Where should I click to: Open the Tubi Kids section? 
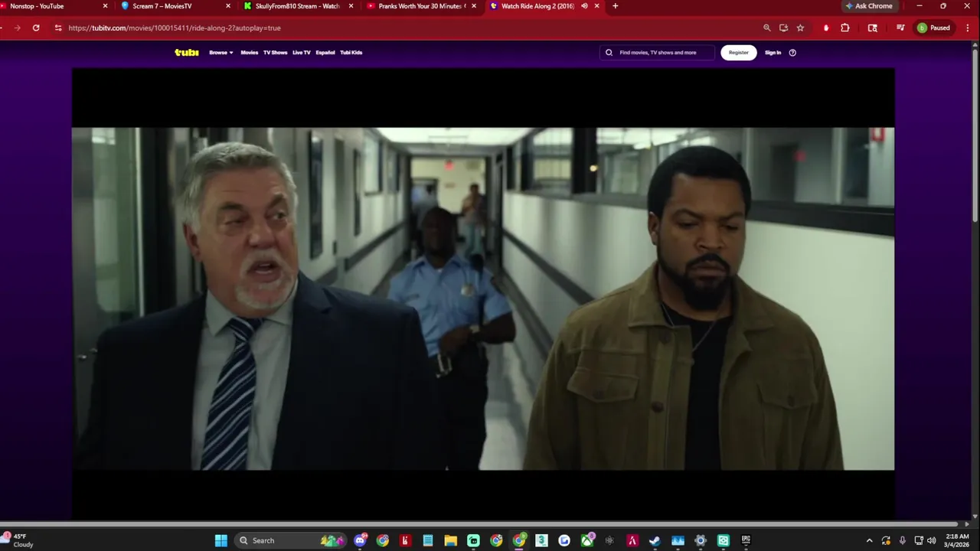(x=351, y=53)
